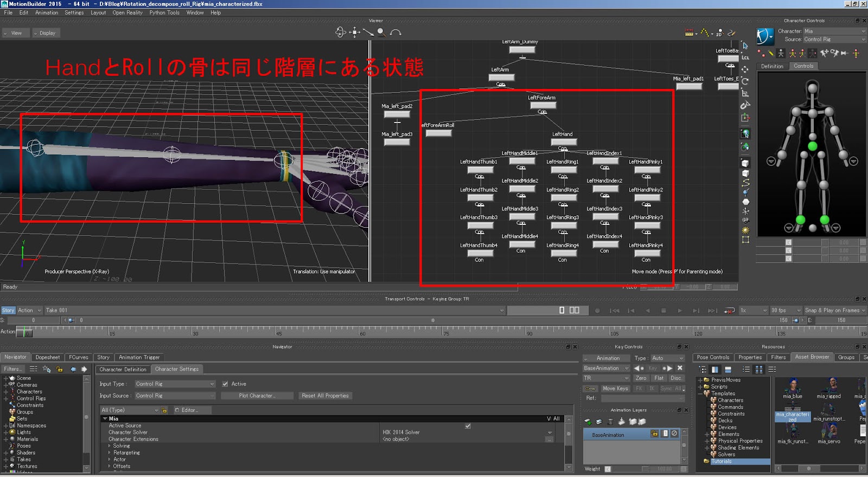The width and height of the screenshot is (868, 477).
Task: Click the Asset Browser horizontal scrollbar
Action: click(x=819, y=468)
